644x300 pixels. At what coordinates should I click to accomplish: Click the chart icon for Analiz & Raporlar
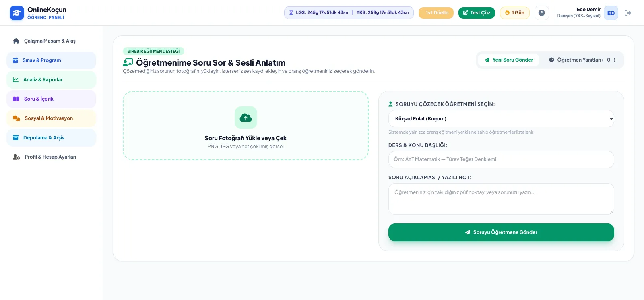point(16,80)
